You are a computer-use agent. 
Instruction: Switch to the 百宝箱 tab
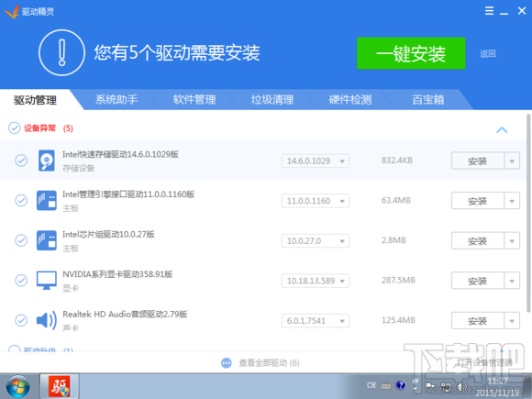point(428,99)
